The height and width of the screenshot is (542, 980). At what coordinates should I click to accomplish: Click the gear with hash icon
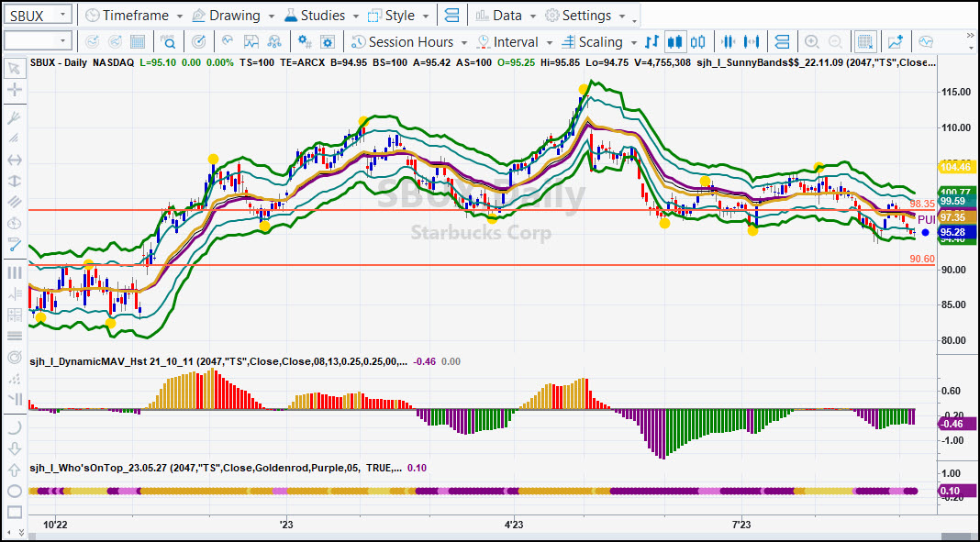point(305,42)
